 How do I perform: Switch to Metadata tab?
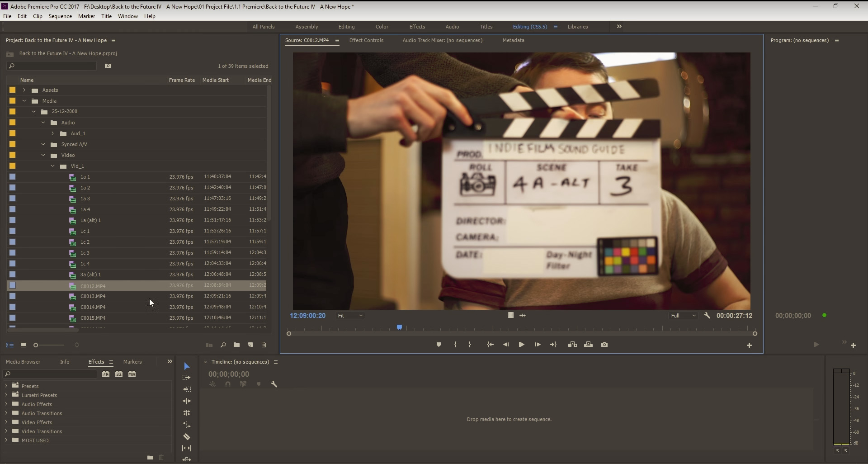click(513, 40)
